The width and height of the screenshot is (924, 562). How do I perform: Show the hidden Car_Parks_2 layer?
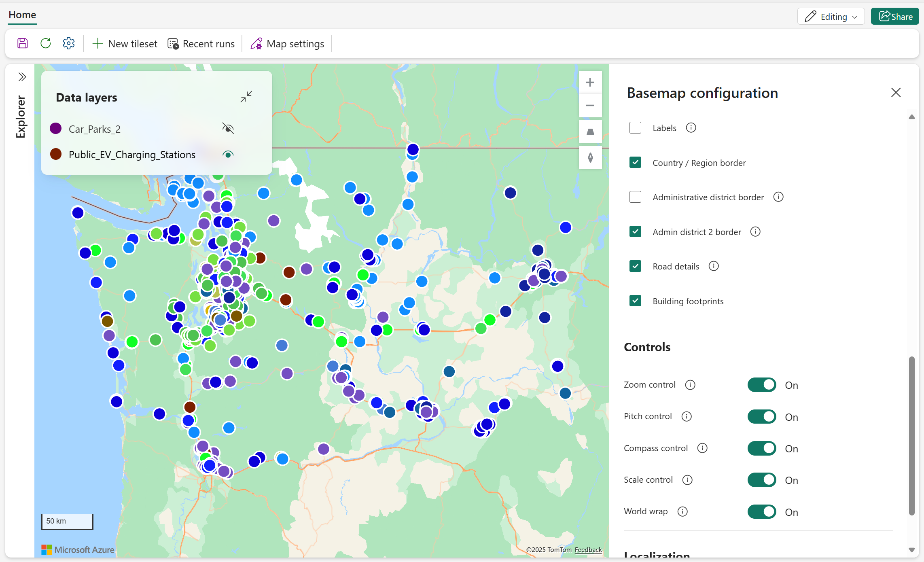tap(228, 129)
